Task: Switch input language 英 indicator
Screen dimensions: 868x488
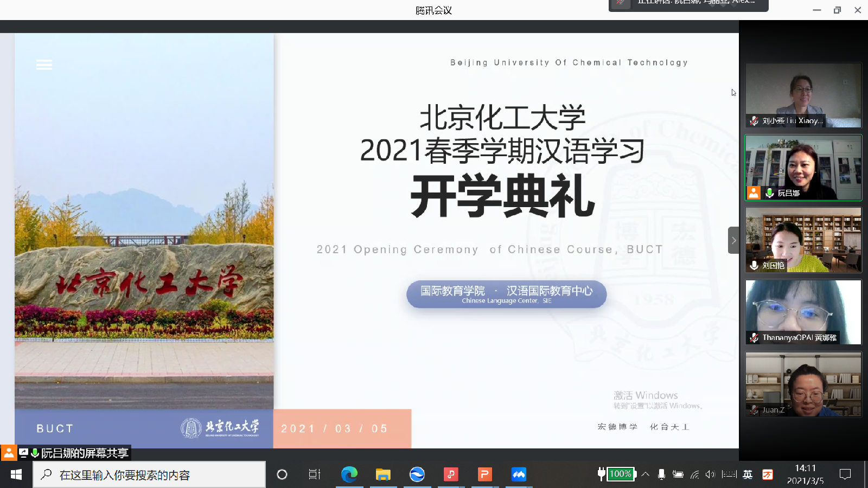Action: 748,474
